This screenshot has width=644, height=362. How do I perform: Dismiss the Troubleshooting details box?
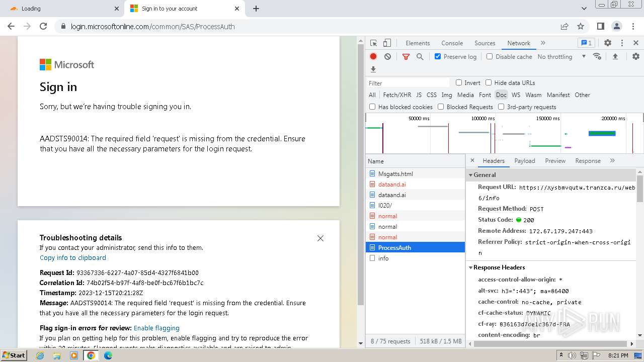point(320,238)
